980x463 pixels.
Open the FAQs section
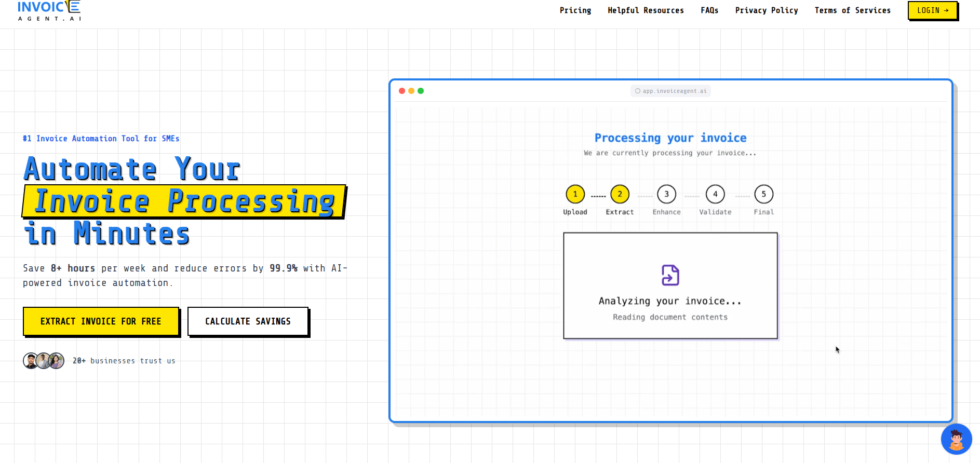point(709,10)
